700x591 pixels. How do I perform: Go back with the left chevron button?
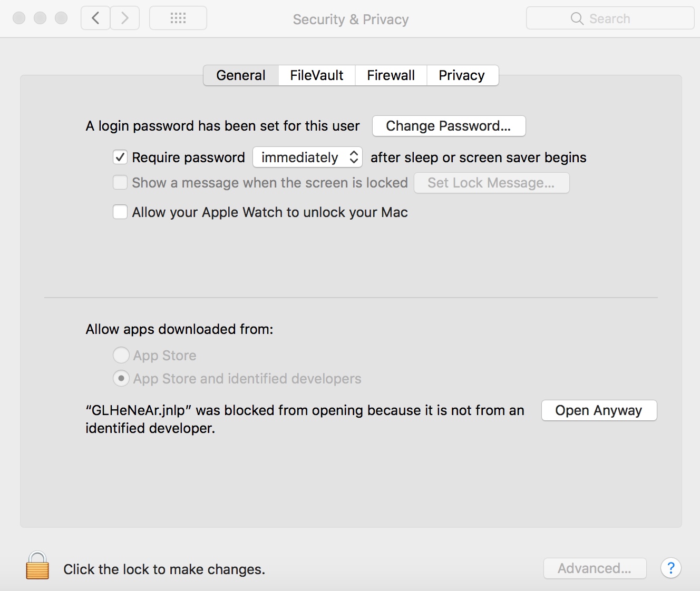[x=95, y=18]
